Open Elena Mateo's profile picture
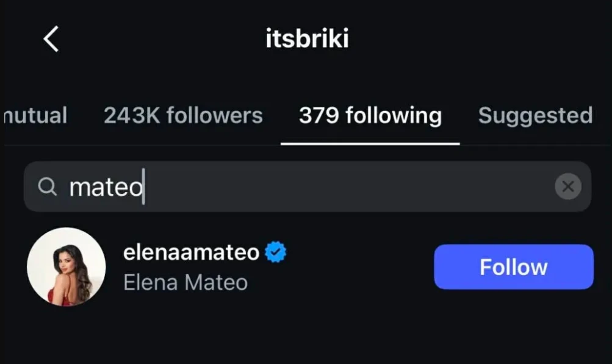612x364 pixels. click(x=66, y=267)
